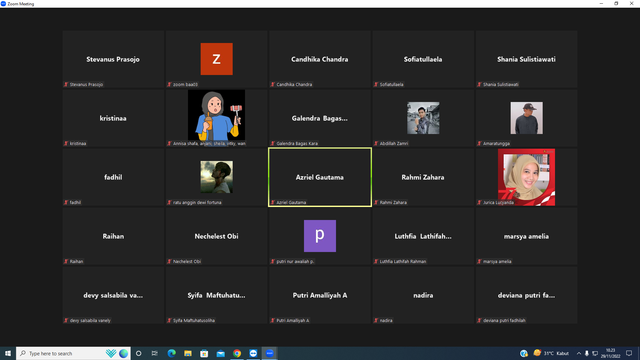The image size is (640, 360).
Task: Select Raihan participant tile
Action: click(x=113, y=236)
